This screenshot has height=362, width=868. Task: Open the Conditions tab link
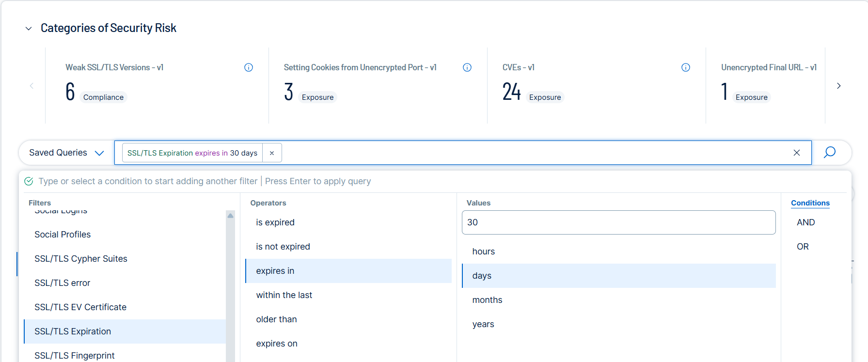(810, 203)
